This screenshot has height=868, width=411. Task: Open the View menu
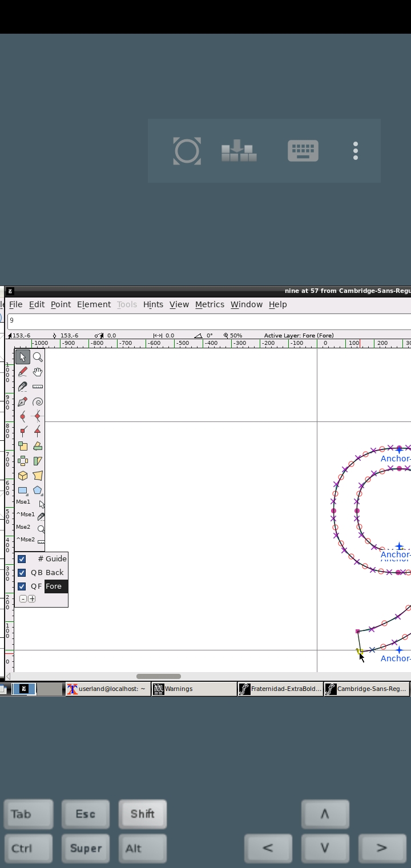click(x=179, y=304)
